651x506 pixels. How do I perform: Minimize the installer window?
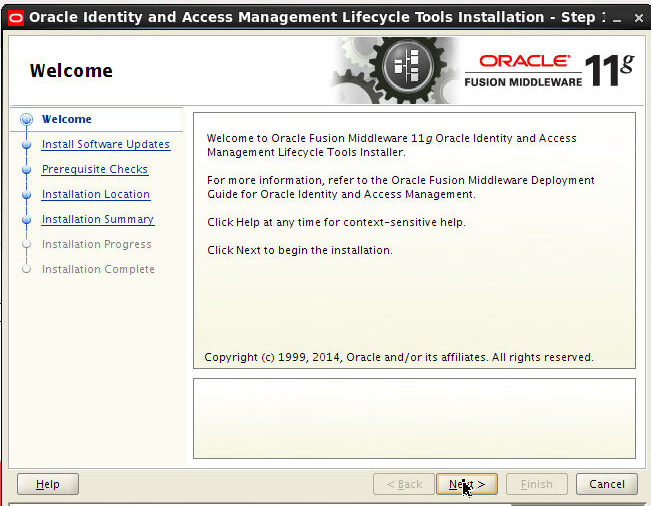(617, 19)
